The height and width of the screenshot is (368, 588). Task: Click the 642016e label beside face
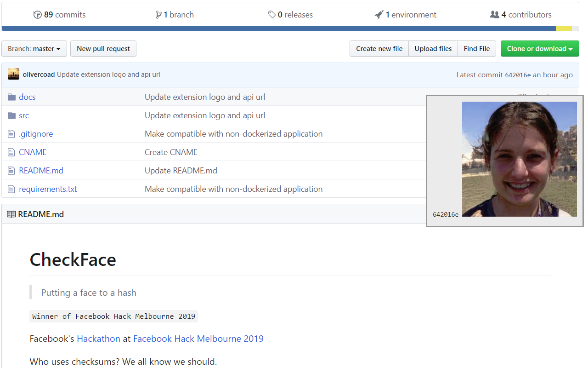click(x=446, y=214)
